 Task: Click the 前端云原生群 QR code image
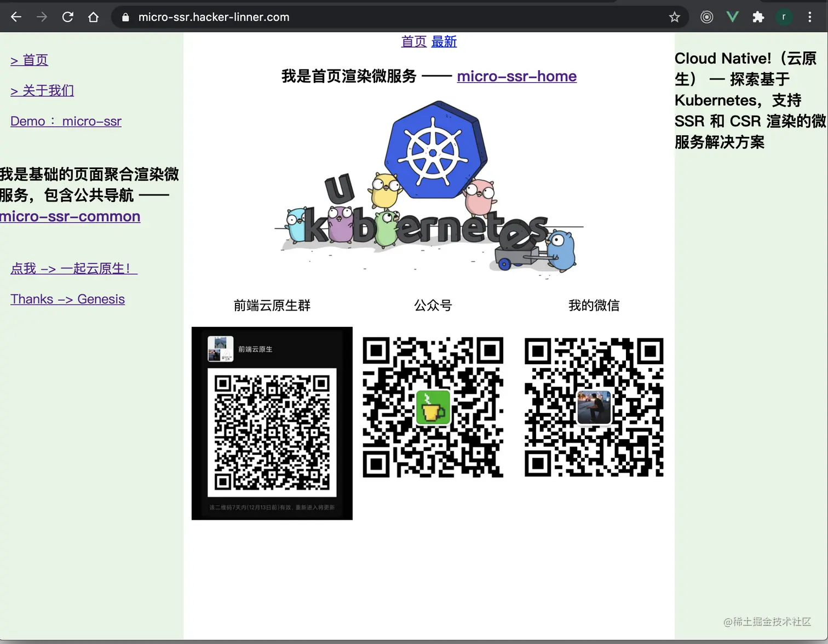pyautogui.click(x=272, y=423)
